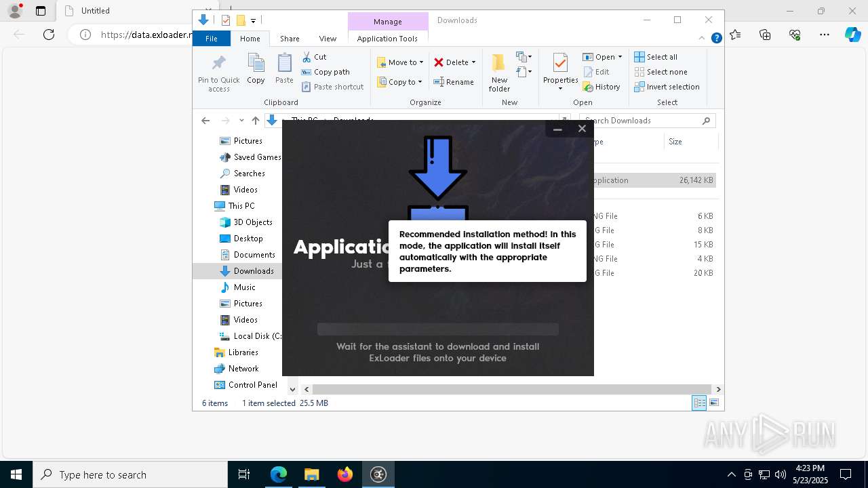Select Desktop in navigation pane
This screenshot has height=488, width=868.
[241, 239]
